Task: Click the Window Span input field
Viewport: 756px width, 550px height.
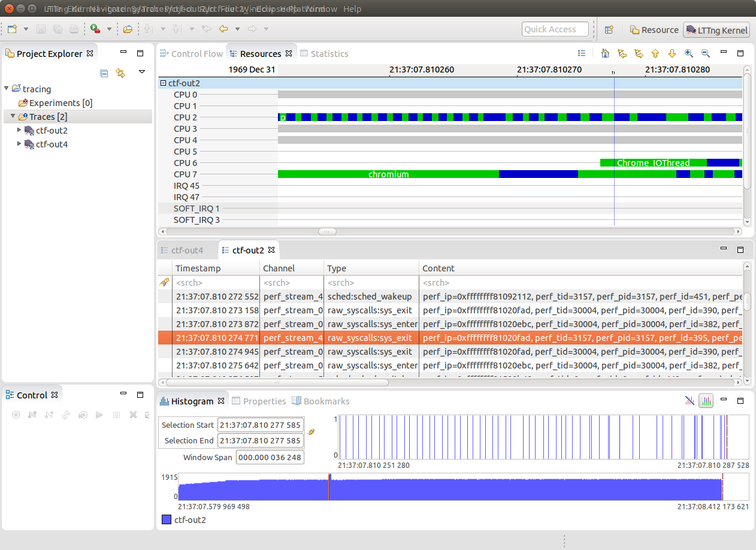Action: pyautogui.click(x=270, y=457)
